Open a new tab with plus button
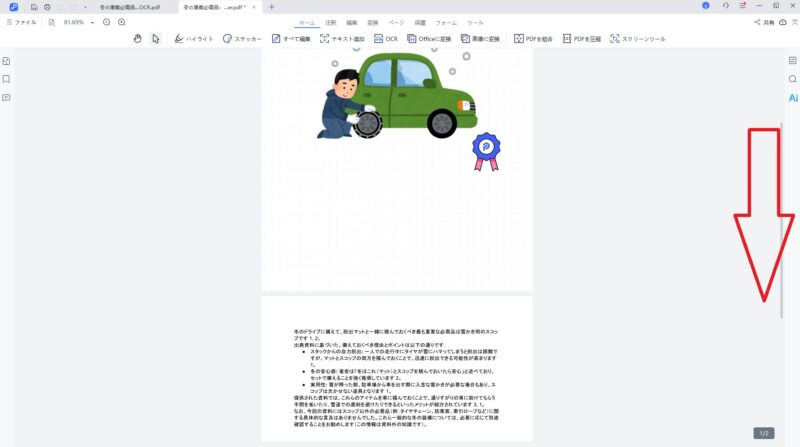Screen dimensions: 800x447 coord(271,7)
